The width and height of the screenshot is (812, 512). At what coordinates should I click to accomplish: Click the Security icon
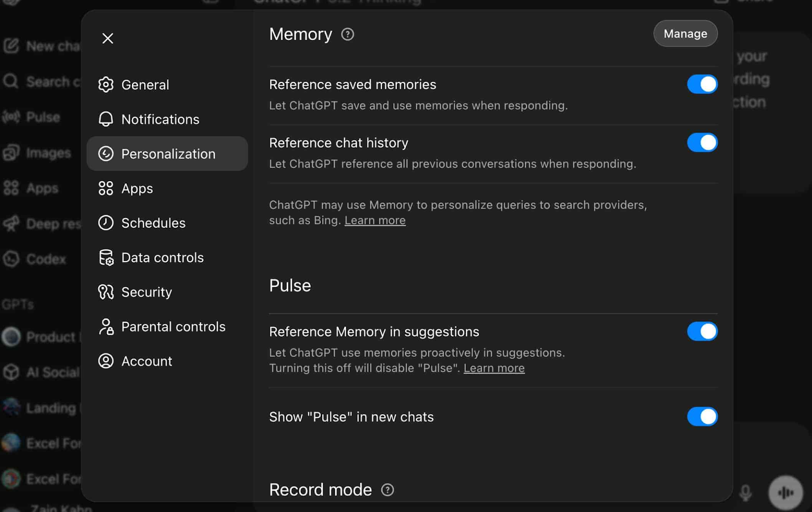click(x=106, y=292)
